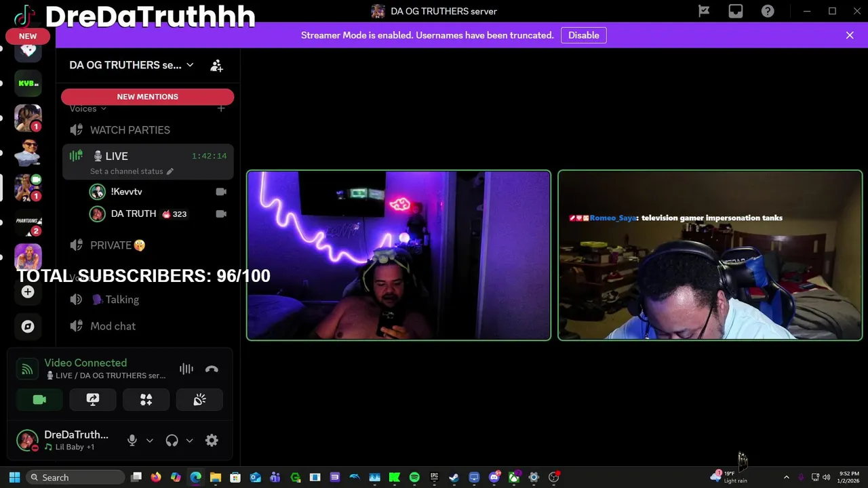Click the NEW unread indicator pill
This screenshot has height=488, width=868.
coord(28,37)
